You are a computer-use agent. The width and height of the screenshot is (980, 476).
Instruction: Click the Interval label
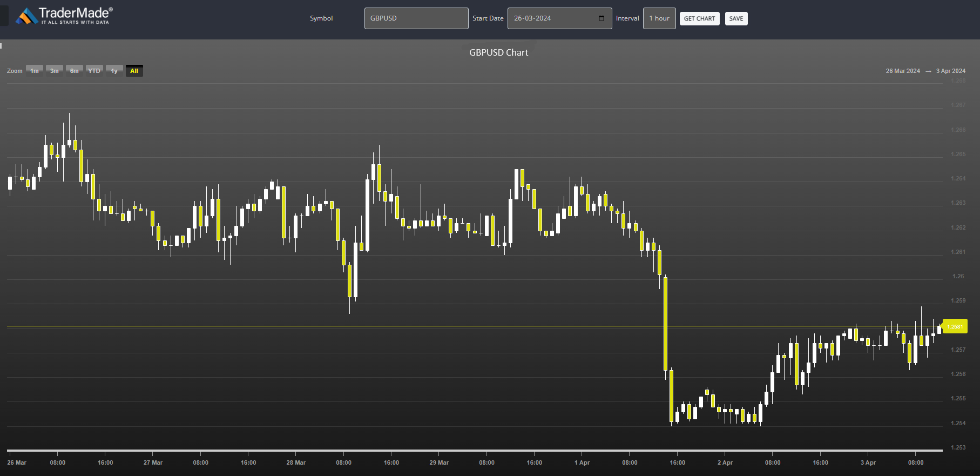tap(627, 18)
